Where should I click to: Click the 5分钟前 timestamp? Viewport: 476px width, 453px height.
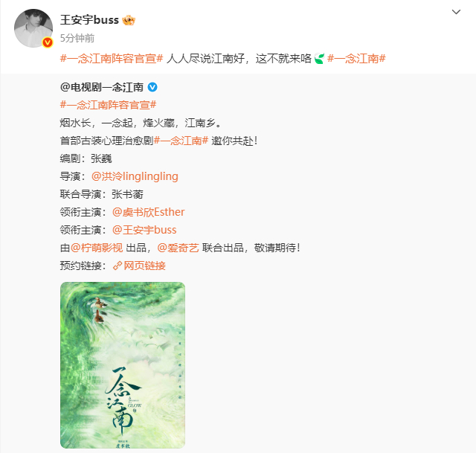(77, 38)
